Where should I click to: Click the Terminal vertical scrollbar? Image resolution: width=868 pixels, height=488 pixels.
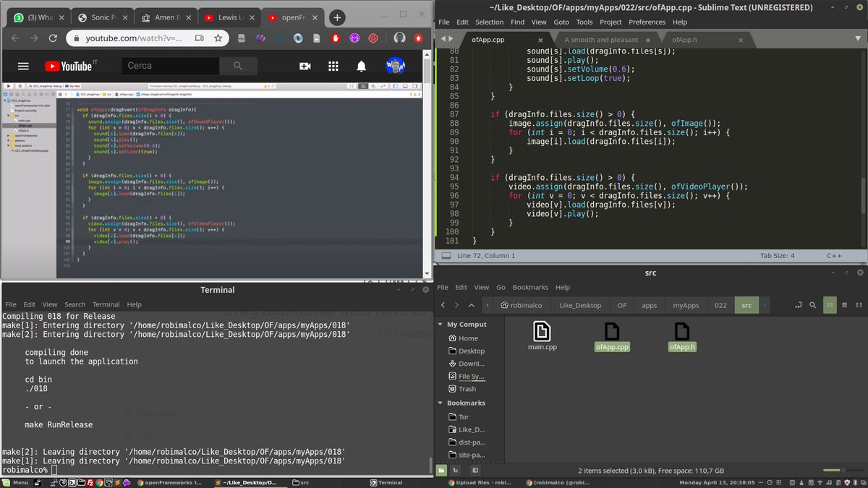point(430,466)
